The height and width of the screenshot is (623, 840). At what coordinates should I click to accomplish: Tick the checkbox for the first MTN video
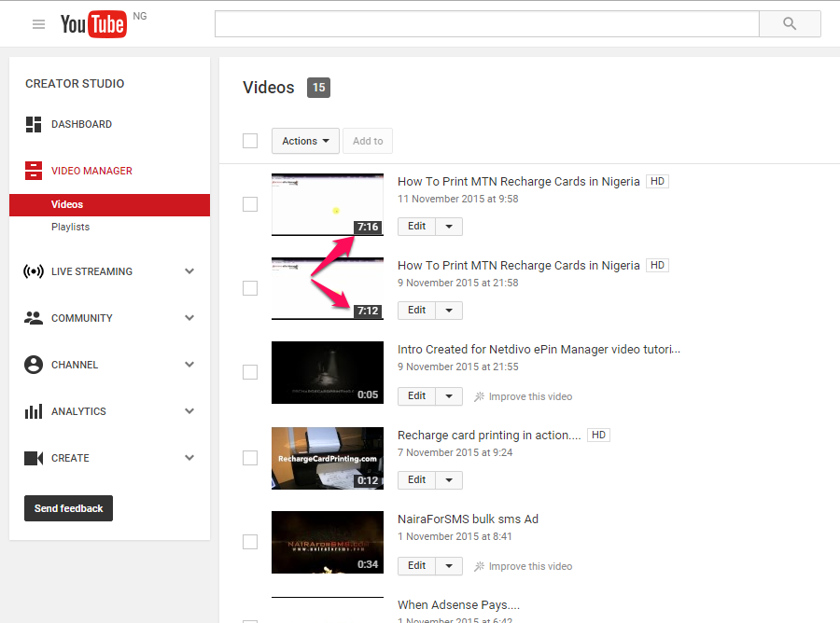249,204
